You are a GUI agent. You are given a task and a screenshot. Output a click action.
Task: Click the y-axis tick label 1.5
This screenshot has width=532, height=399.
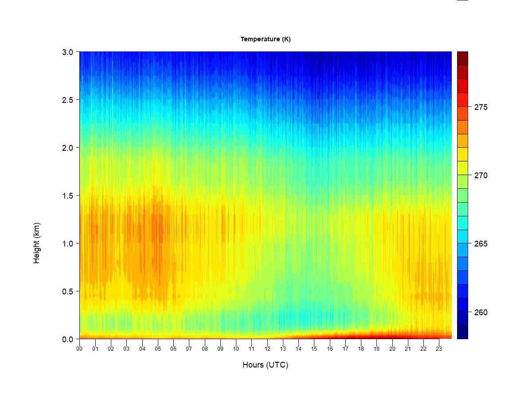[67, 196]
